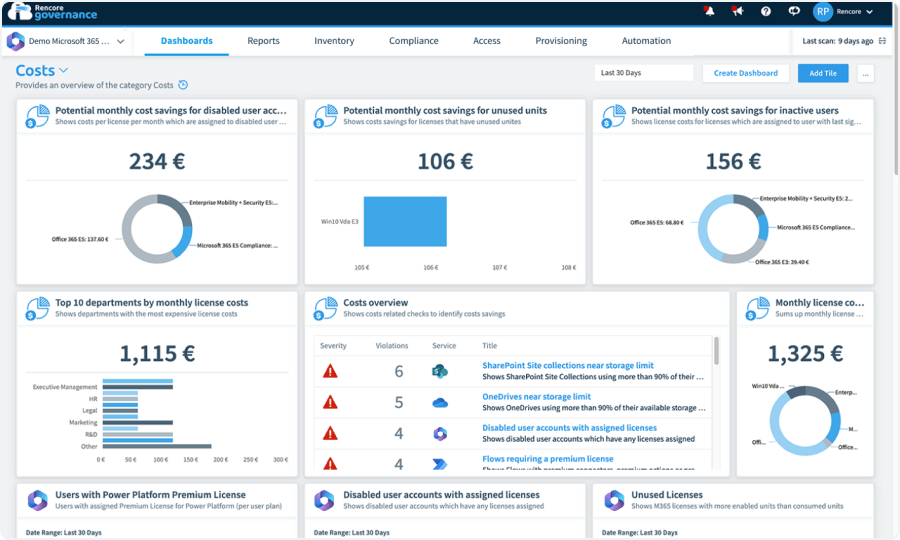
Task: Open the Last 30 Days date range selector
Action: click(642, 73)
